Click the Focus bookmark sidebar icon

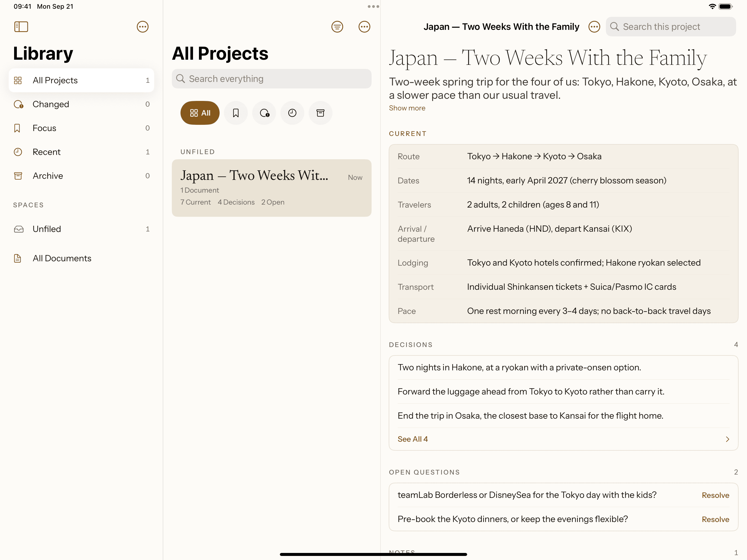[x=17, y=128]
